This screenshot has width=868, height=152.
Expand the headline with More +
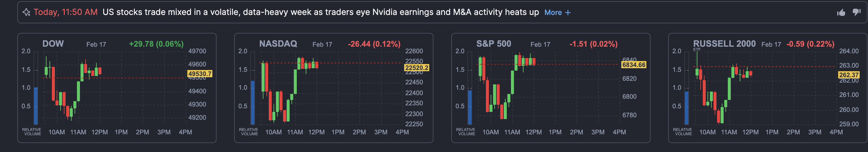coord(557,13)
